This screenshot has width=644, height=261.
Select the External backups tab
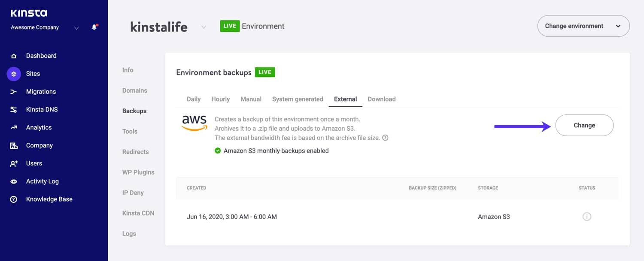point(346,99)
